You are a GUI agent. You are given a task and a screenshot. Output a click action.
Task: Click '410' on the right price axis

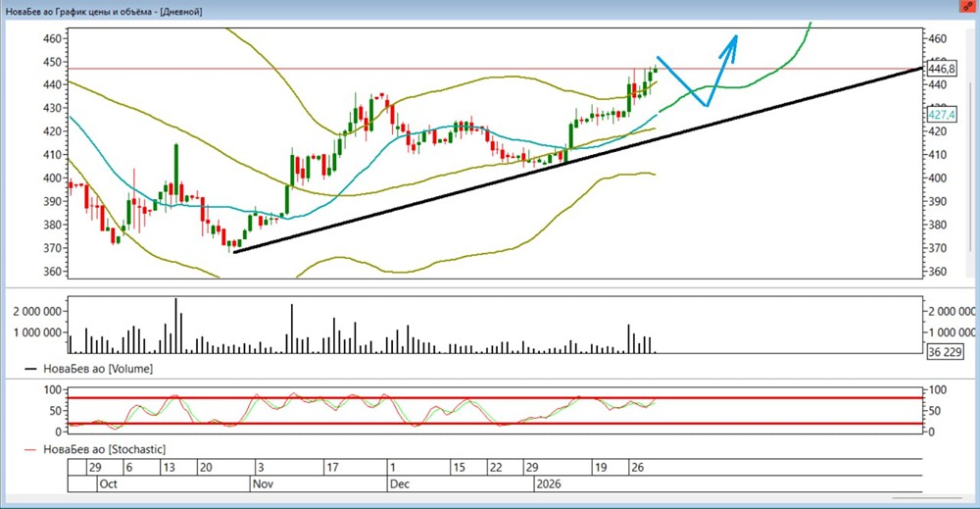coord(938,155)
